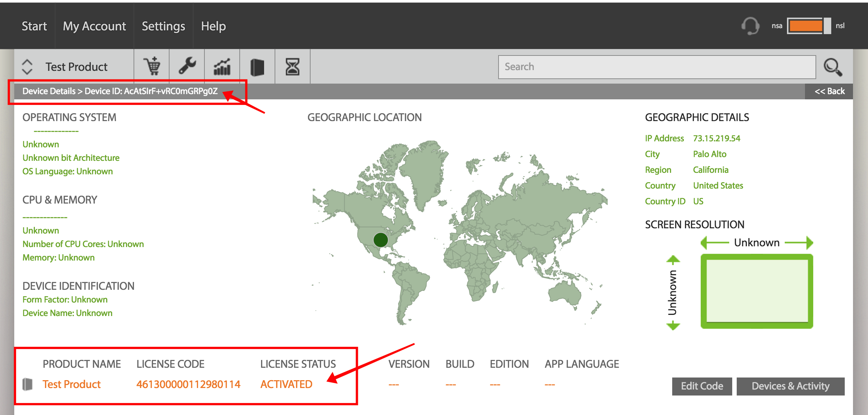This screenshot has height=415, width=868.
Task: Open the Start menu item
Action: coord(34,26)
